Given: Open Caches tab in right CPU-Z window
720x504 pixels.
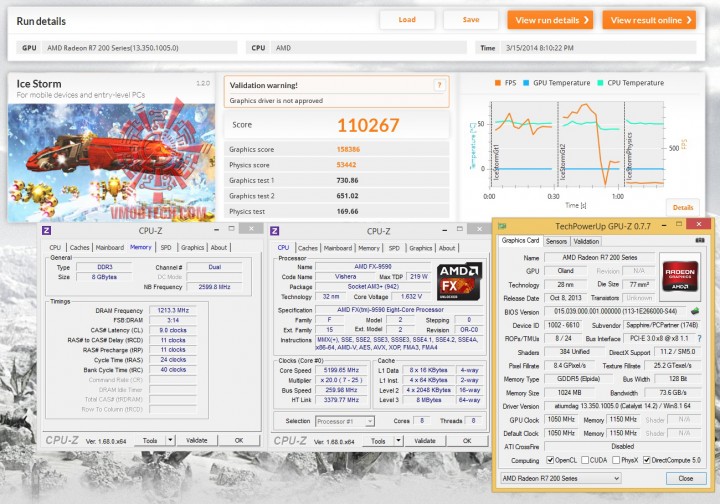Looking at the screenshot, I should click(308, 248).
